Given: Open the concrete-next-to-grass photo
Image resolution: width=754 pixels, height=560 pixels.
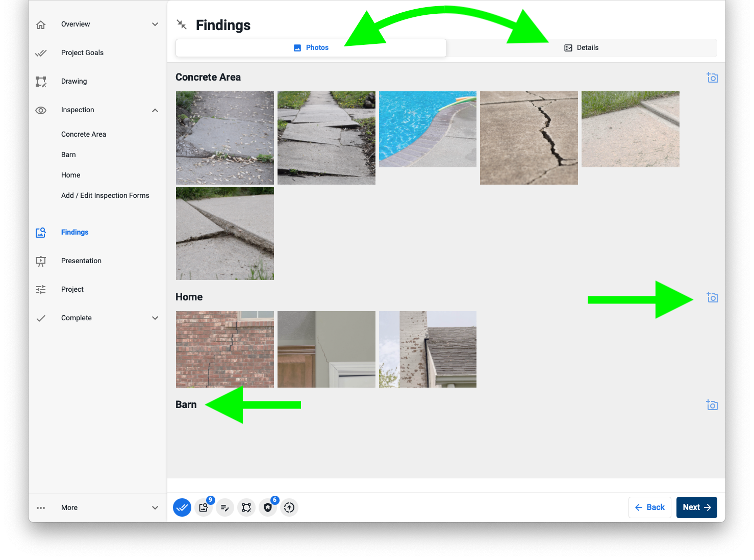Looking at the screenshot, I should coord(631,130).
